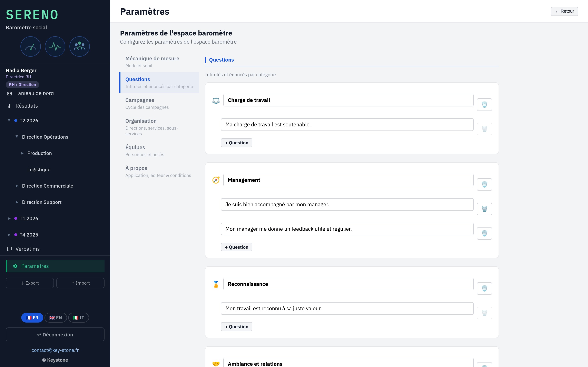The image size is (588, 367).
Task: Open the people group icon button
Action: [80, 46]
